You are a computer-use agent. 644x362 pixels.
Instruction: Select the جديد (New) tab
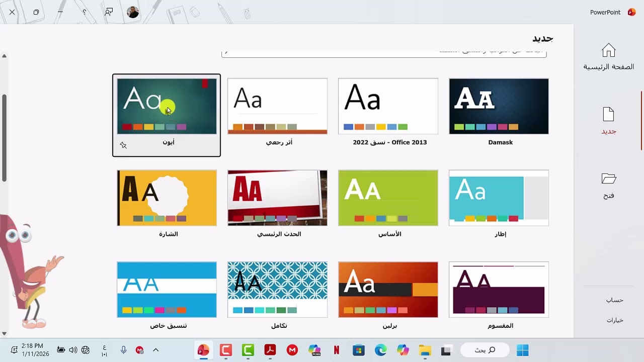coord(608,121)
